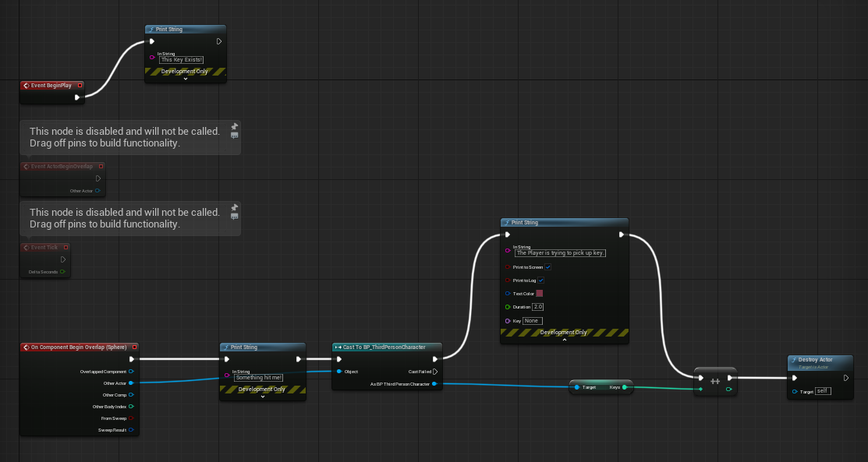
Task: Collapse the expanded 'Player is trying' Print String node
Action: tap(564, 340)
